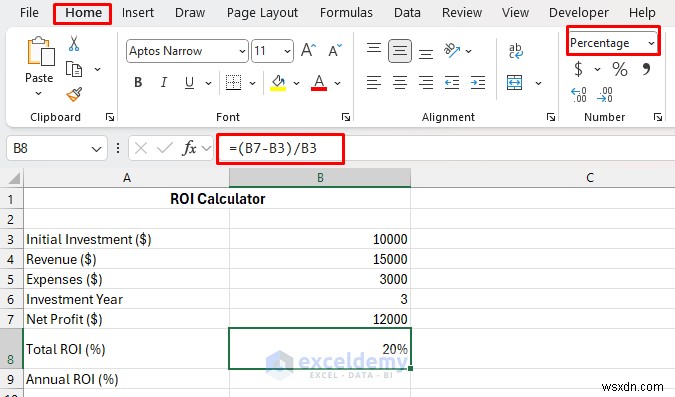Apply Accounting dollar number format
The image size is (675, 397).
[x=579, y=69]
